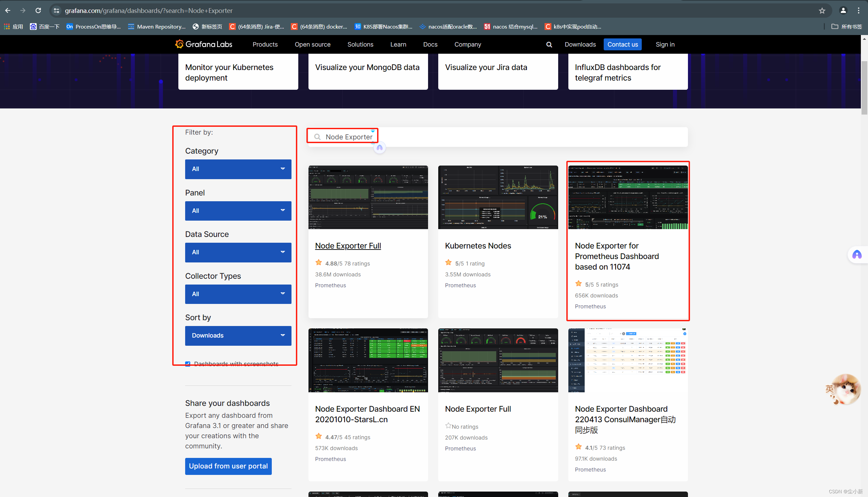Open the nacos适配oracle bookmark
This screenshot has width=868, height=497.
click(x=448, y=27)
